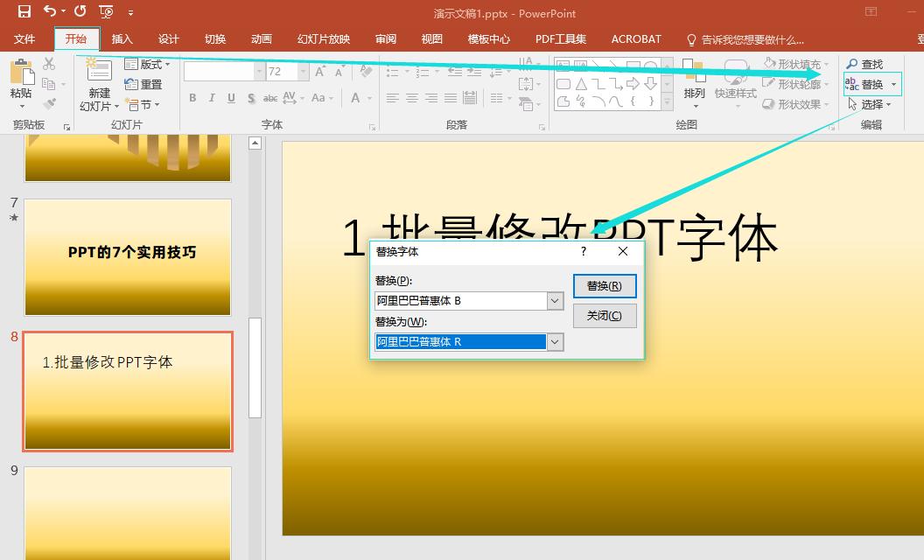
Task: Open the Layout (版式) dropdown
Action: click(147, 65)
